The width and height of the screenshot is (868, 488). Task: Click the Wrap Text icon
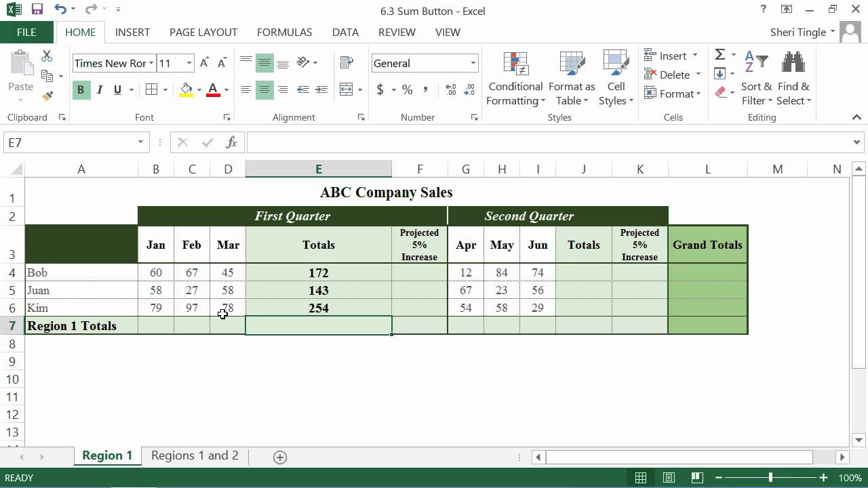(x=347, y=63)
